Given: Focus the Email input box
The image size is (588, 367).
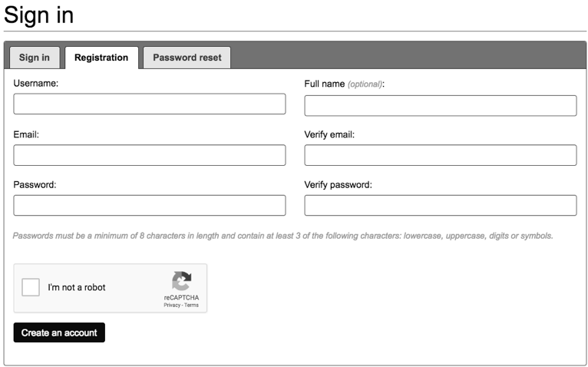Looking at the screenshot, I should 150,155.
